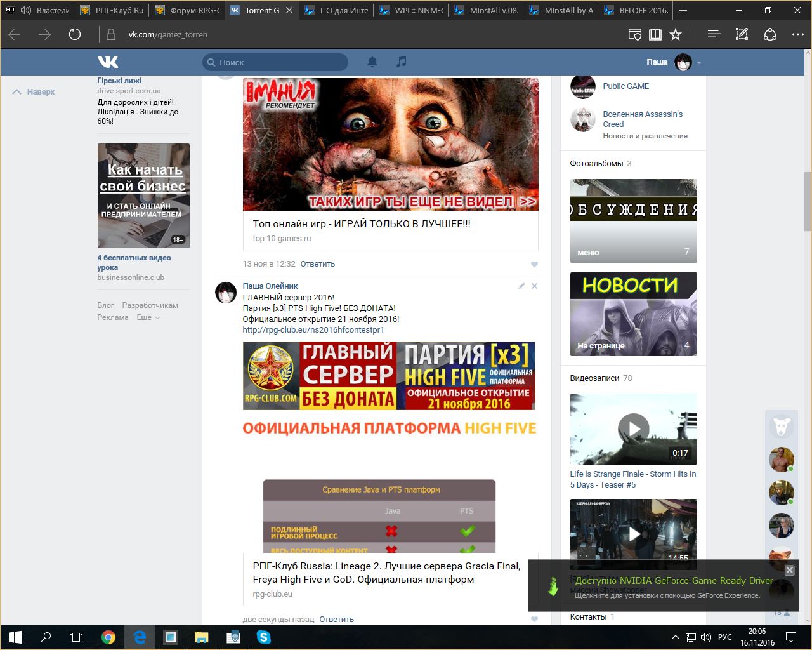Open the rpg-club.eu ns2016hfcontestpr1 link

point(313,330)
